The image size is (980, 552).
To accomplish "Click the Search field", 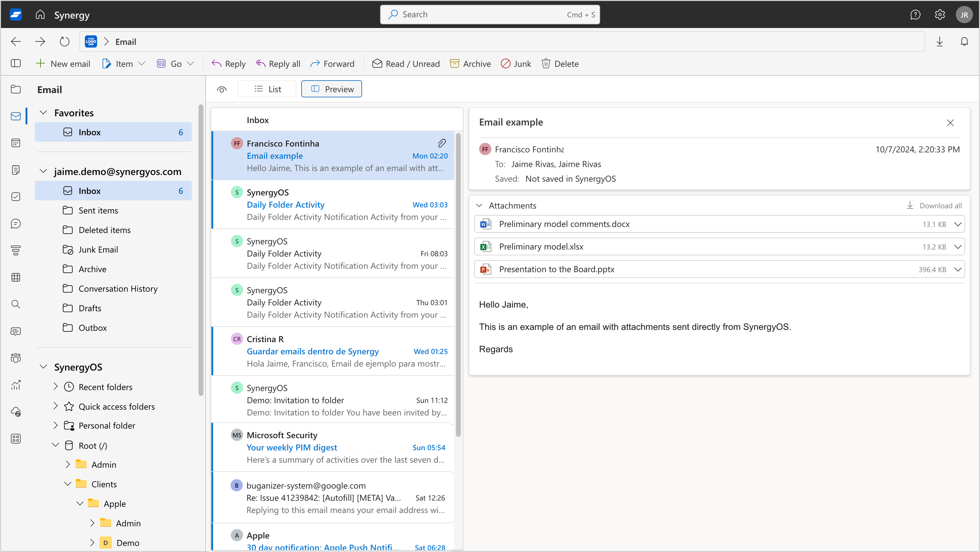I will [x=490, y=14].
